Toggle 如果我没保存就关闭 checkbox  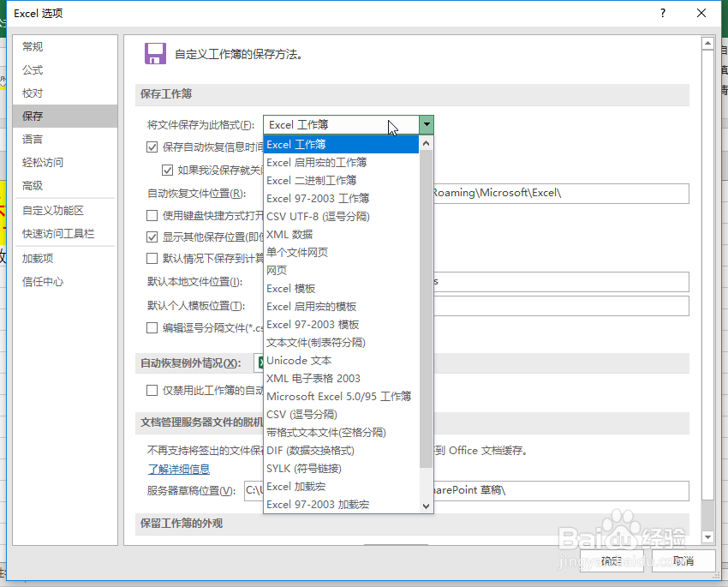point(167,170)
